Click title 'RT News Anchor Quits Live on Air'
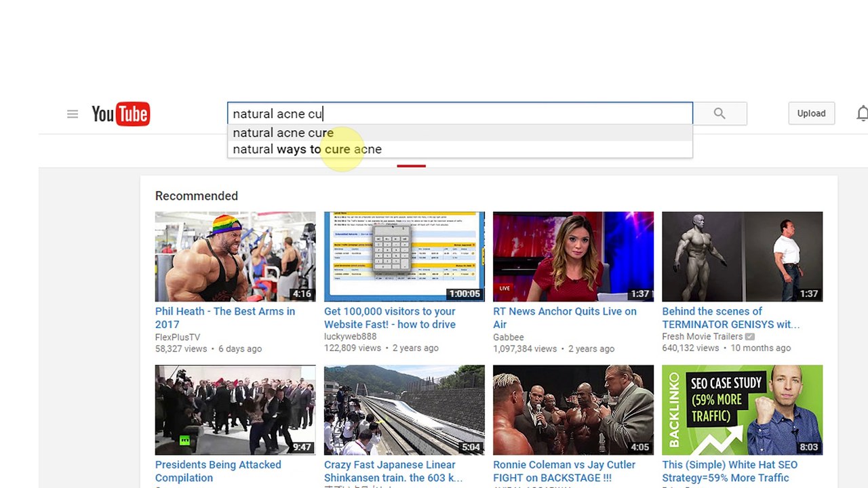This screenshot has height=488, width=868. (x=565, y=318)
